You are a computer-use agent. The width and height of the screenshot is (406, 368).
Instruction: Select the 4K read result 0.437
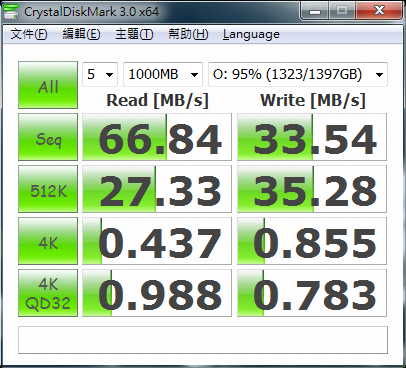pos(157,241)
